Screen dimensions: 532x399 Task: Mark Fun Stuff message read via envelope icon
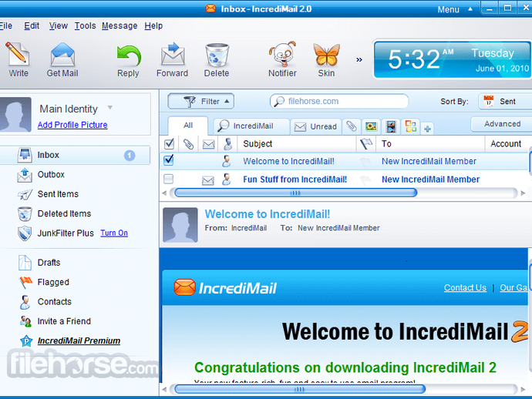[x=207, y=180]
